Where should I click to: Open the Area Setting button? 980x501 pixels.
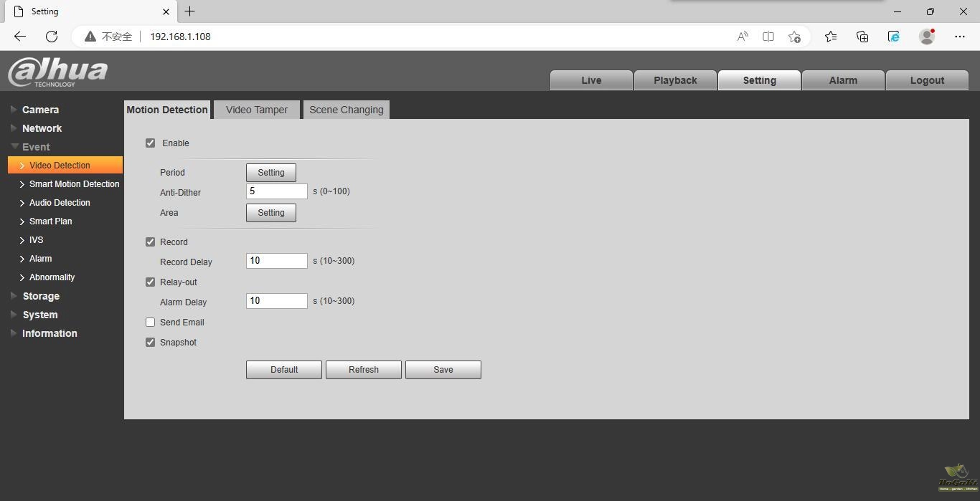pyautogui.click(x=271, y=213)
